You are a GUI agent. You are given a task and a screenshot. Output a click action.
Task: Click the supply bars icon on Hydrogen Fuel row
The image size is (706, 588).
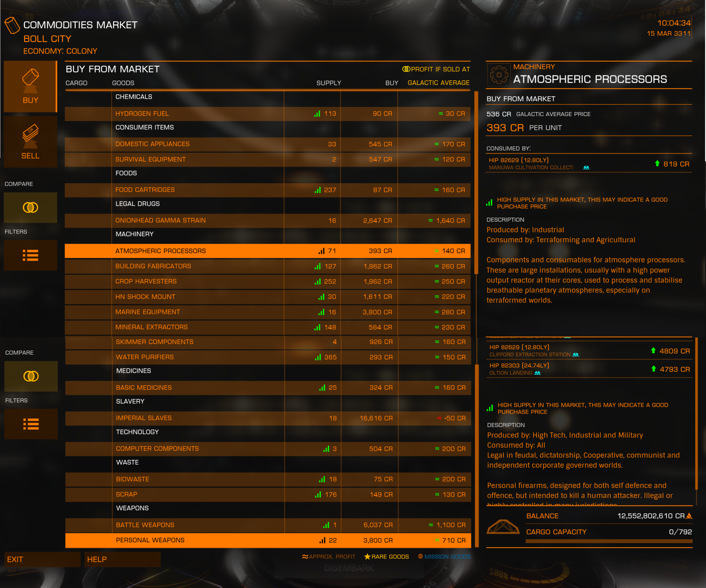click(317, 114)
